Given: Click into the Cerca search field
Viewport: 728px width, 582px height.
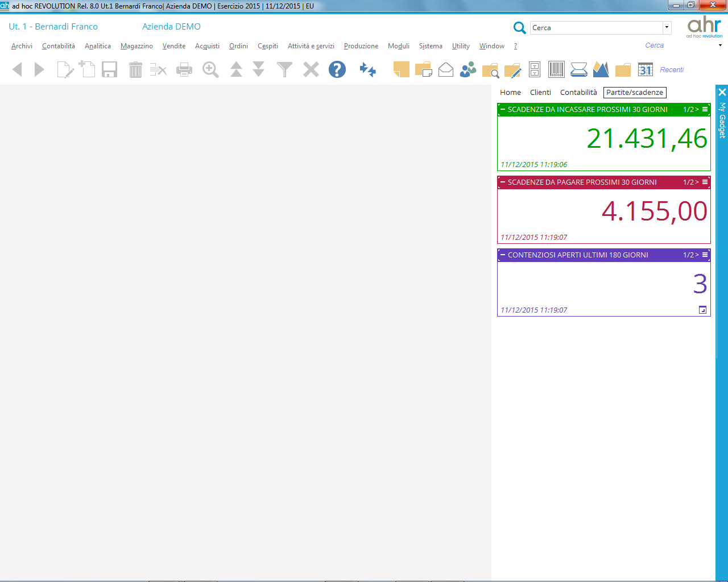Looking at the screenshot, I should pyautogui.click(x=596, y=27).
